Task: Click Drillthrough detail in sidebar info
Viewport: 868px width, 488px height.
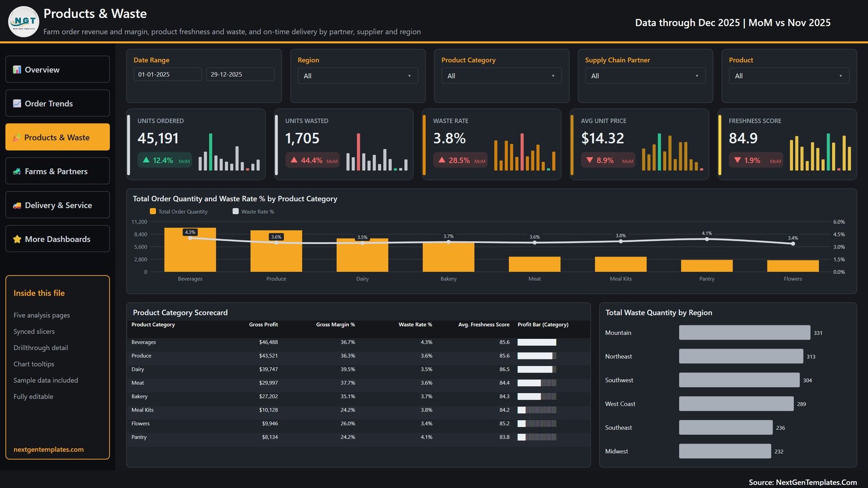Action: point(41,348)
